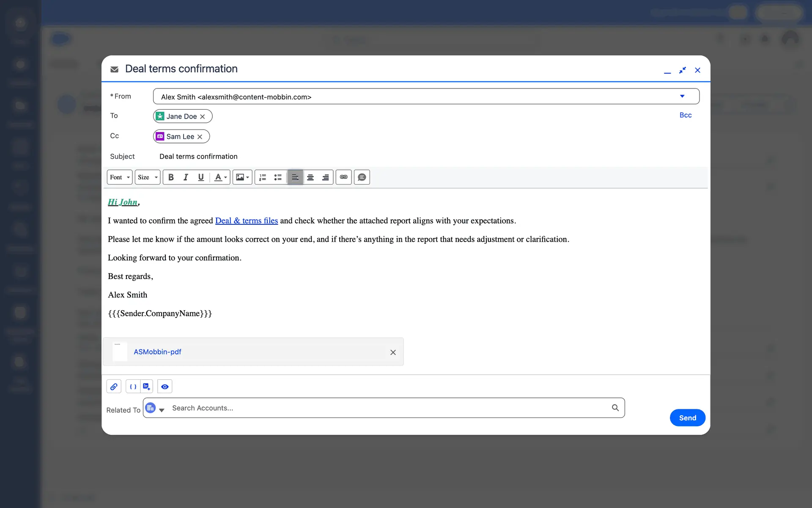Toggle the email preview eye icon
Screen dimensions: 812x508
(x=165, y=387)
